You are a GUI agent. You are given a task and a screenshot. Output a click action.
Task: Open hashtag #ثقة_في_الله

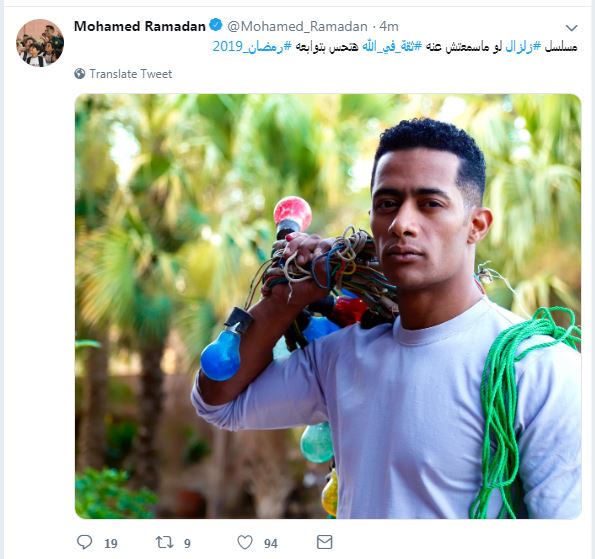[392, 47]
